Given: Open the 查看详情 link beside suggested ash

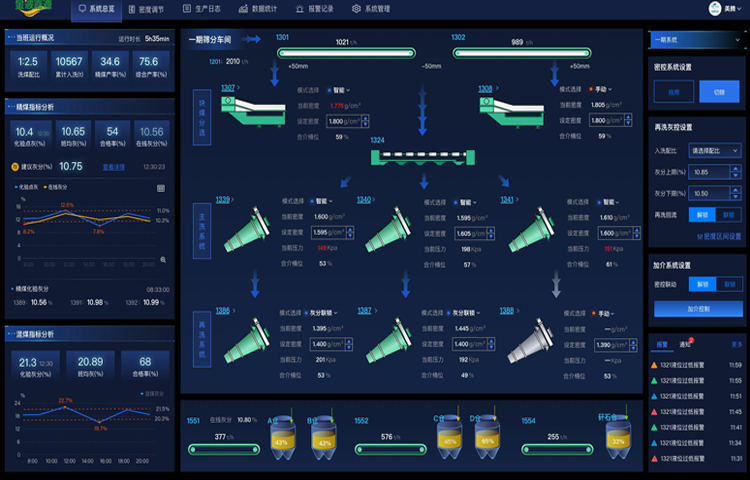Looking at the screenshot, I should click(115, 167).
